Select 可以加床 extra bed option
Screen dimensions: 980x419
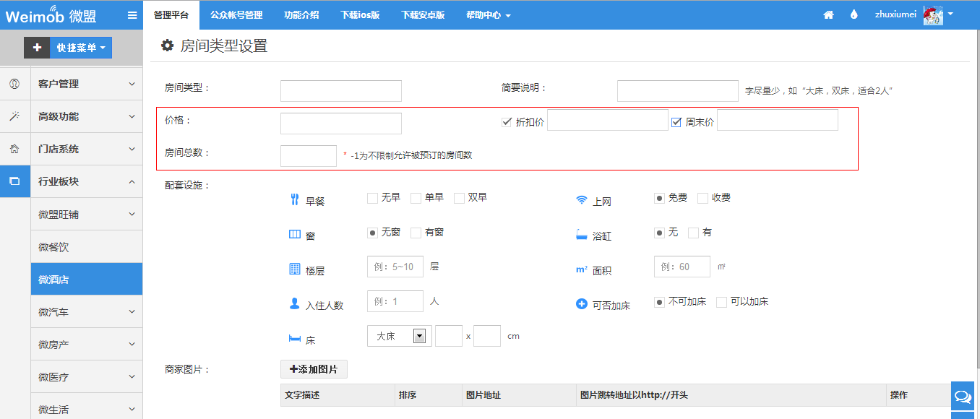coord(721,302)
